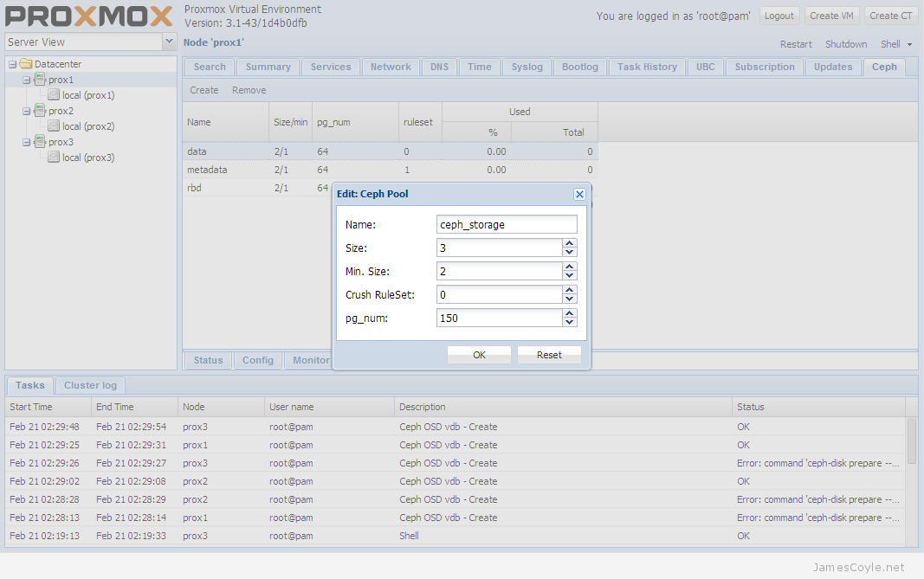This screenshot has height=579, width=924.
Task: Switch to the Cluster log tab
Action: (90, 385)
